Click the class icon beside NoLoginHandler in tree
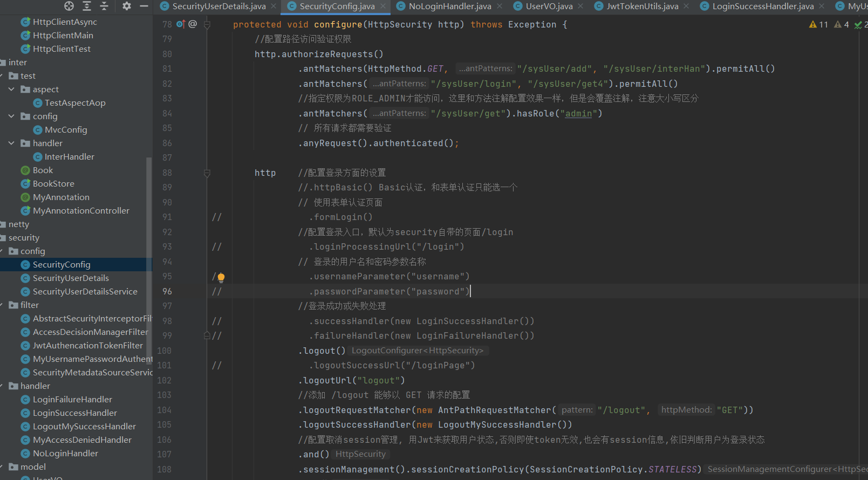The width and height of the screenshot is (868, 480). click(25, 454)
